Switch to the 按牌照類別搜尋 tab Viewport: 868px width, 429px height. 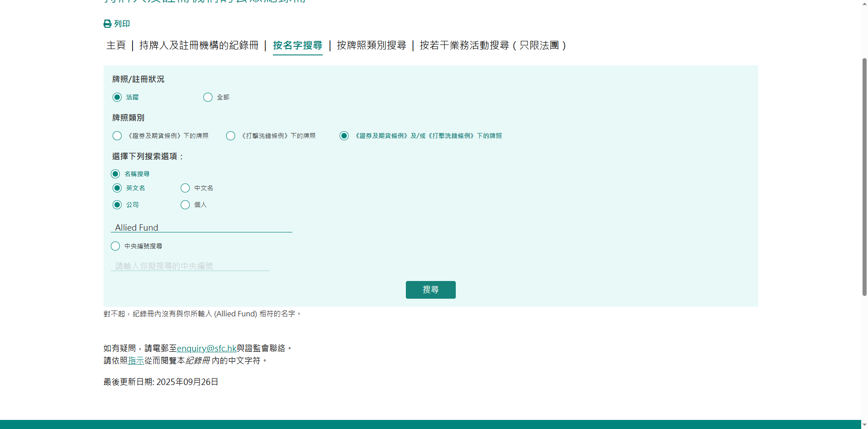coord(371,45)
